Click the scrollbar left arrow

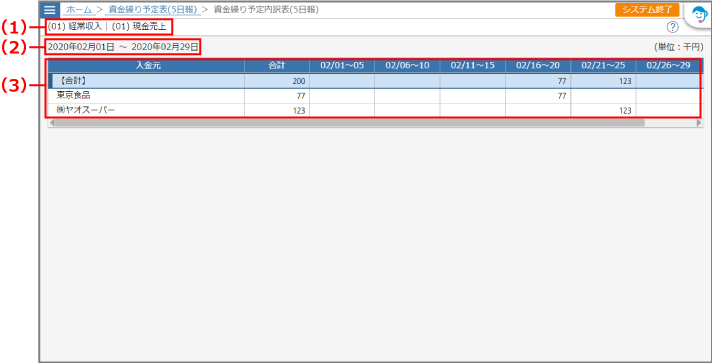(51, 123)
